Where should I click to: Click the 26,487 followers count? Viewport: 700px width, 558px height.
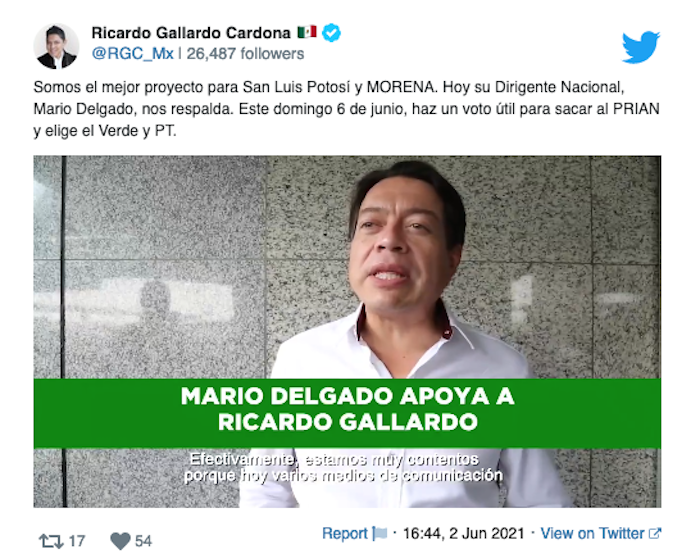click(245, 54)
